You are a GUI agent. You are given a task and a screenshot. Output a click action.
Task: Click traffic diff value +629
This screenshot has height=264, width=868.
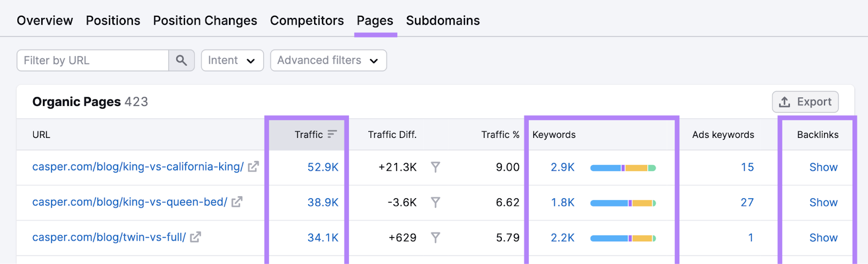point(403,238)
